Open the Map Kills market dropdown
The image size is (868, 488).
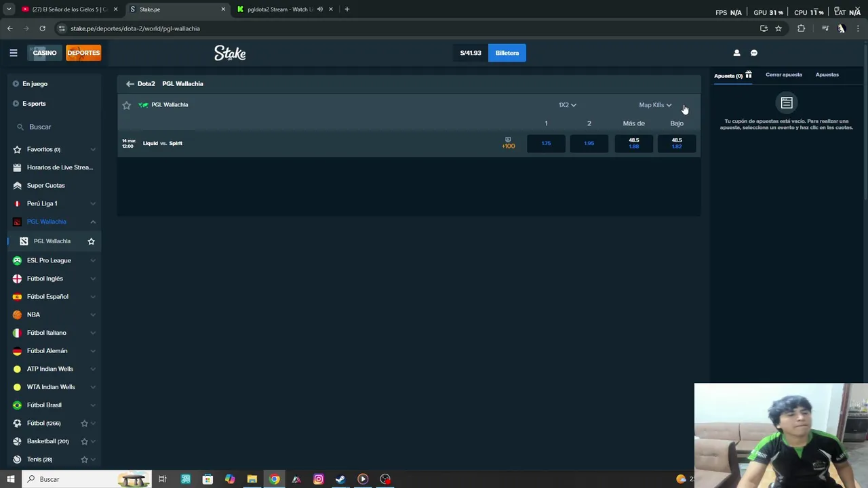(655, 105)
